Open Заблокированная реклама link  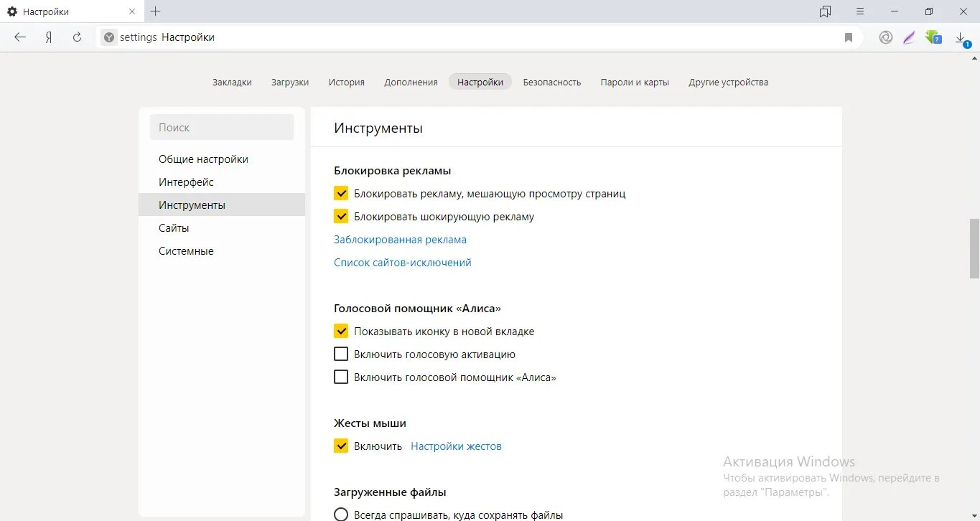(x=400, y=240)
